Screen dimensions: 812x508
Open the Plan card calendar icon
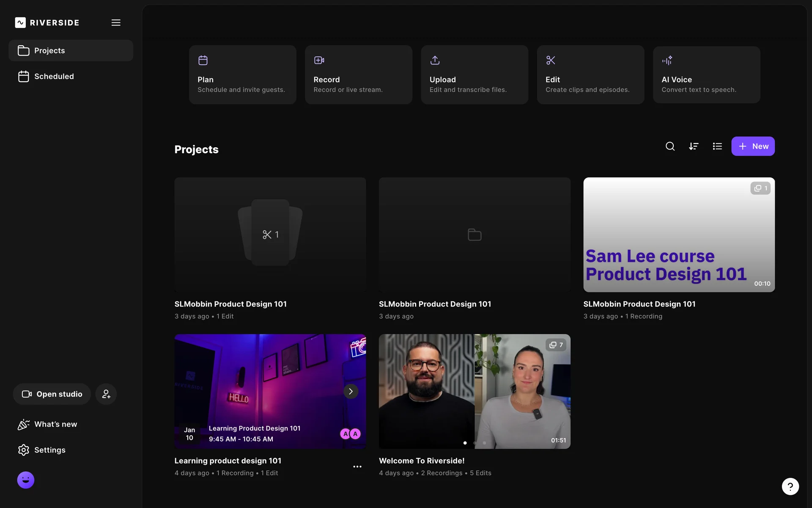tap(203, 61)
